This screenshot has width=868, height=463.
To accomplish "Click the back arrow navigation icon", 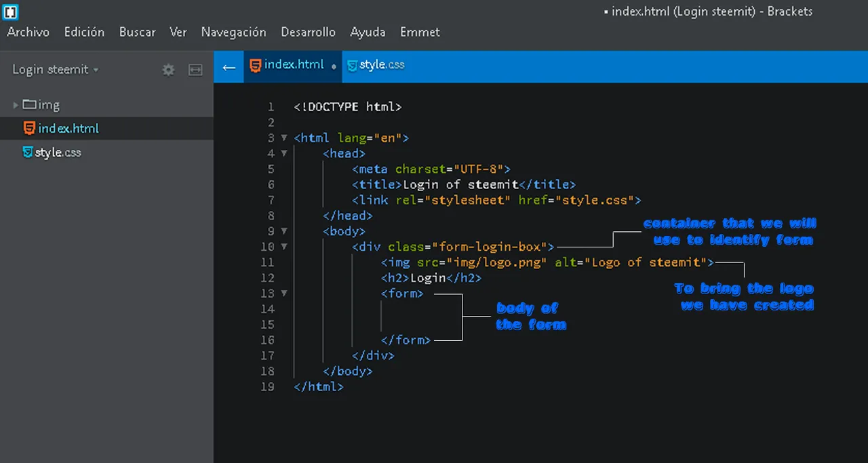I will [x=229, y=66].
